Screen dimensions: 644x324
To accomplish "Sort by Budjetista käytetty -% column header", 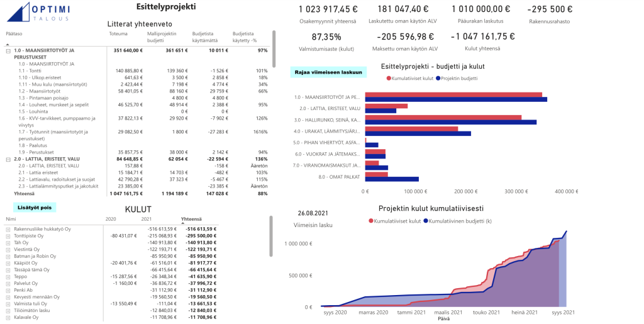I will click(x=243, y=36).
